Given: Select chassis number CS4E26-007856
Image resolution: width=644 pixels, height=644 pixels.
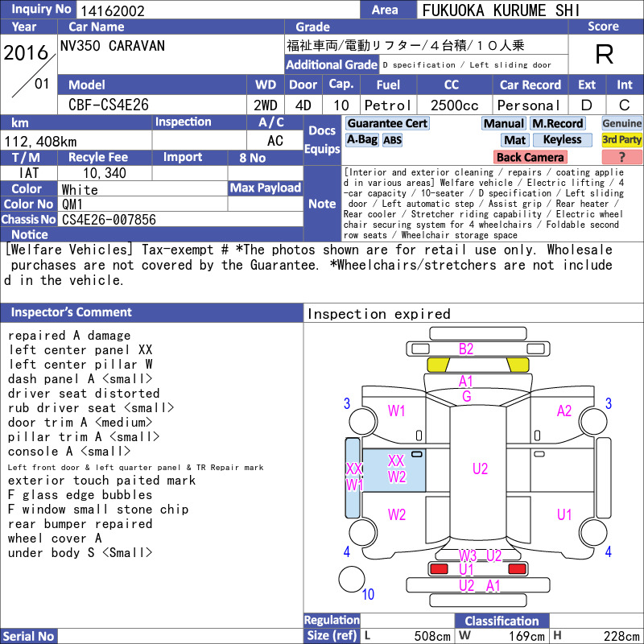Looking at the screenshot, I should click(109, 220).
